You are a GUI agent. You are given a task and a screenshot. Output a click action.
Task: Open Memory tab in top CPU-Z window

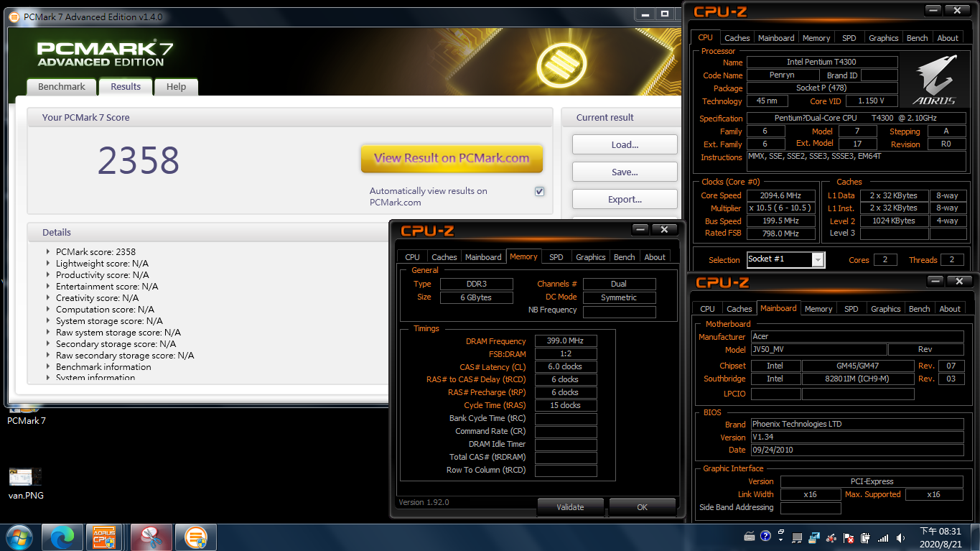point(816,38)
